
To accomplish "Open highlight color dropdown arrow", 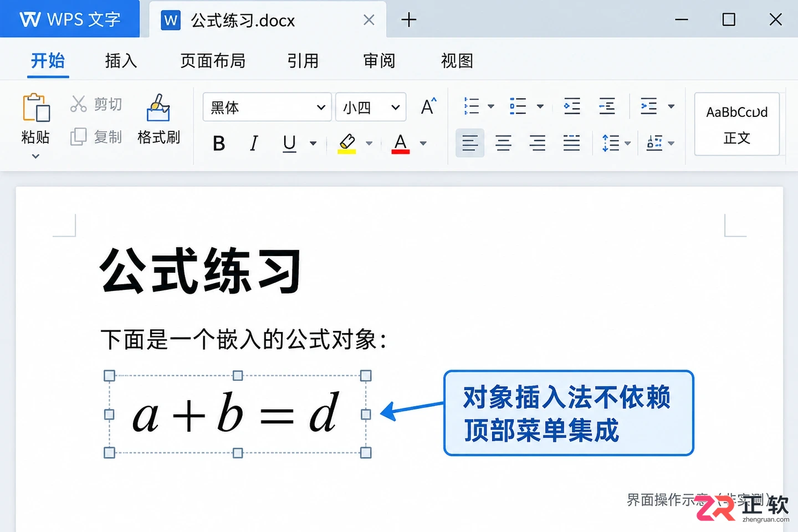I will pyautogui.click(x=369, y=144).
